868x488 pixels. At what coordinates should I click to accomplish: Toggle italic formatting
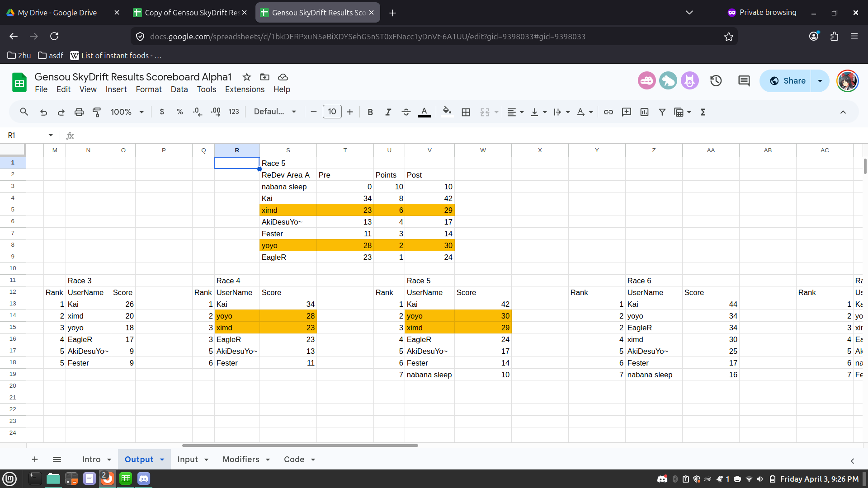tap(388, 112)
